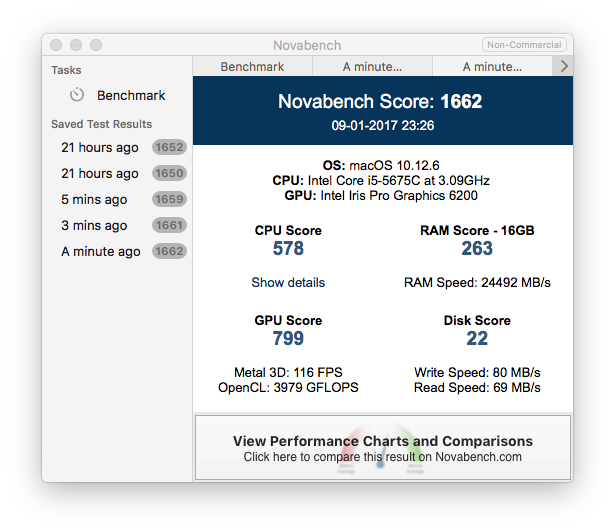Click the Write Speed: 80 MB/s text

point(477,372)
